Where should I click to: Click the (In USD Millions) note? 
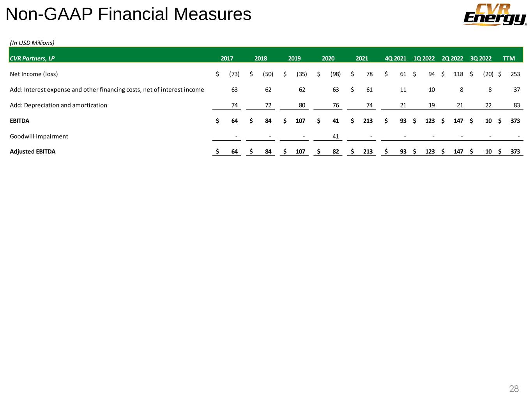pyautogui.click(x=32, y=42)
